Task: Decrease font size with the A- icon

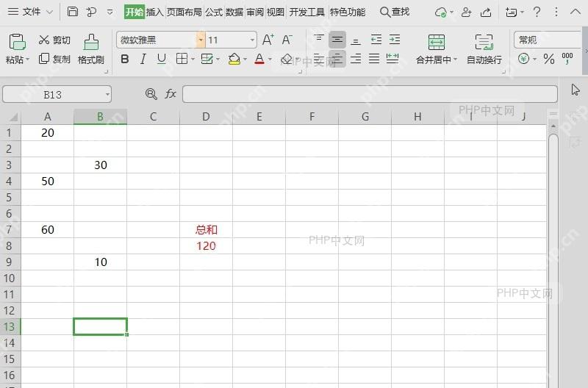Action: [287, 40]
